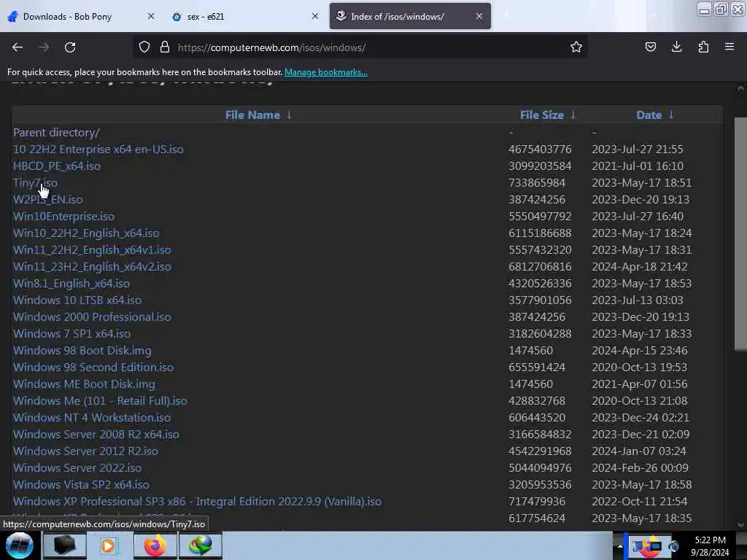Open the extensions puzzle icon
The width and height of the screenshot is (747, 560).
coord(703,47)
